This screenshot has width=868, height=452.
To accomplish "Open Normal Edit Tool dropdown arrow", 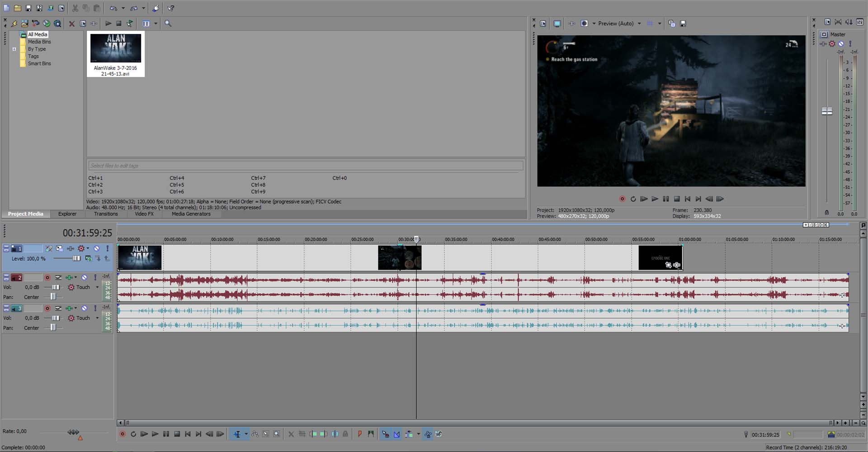I will click(x=246, y=434).
